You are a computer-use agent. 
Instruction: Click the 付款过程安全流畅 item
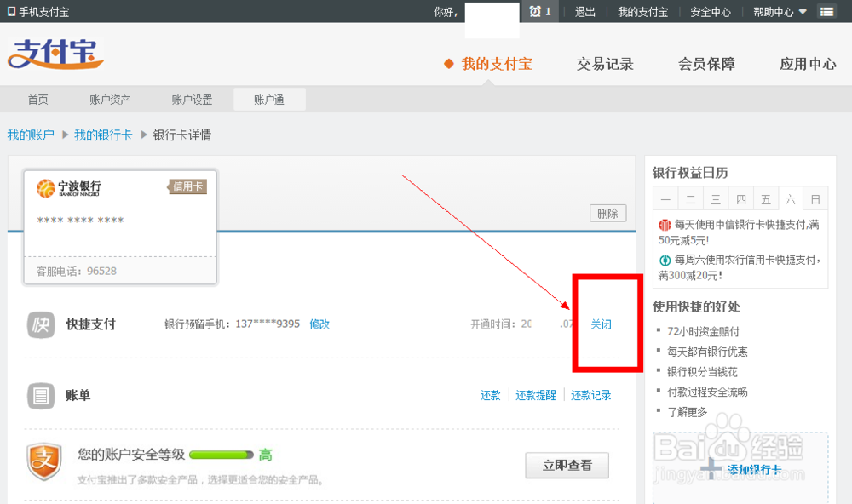[x=707, y=392]
